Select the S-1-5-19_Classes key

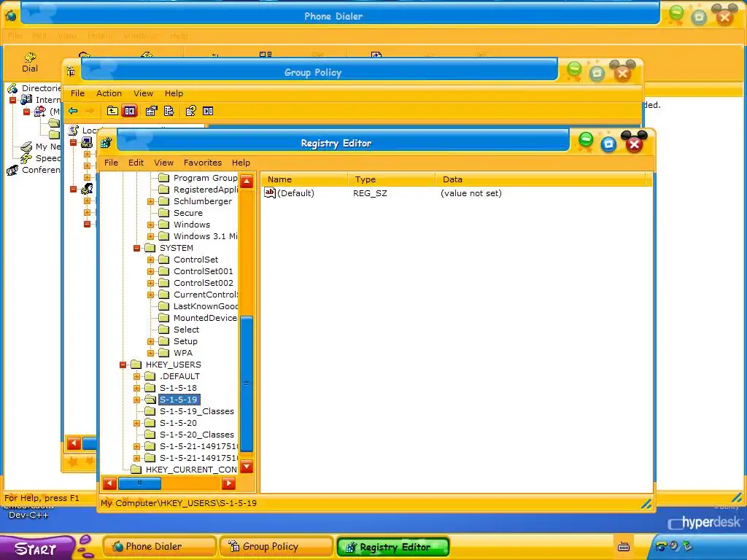[197, 411]
